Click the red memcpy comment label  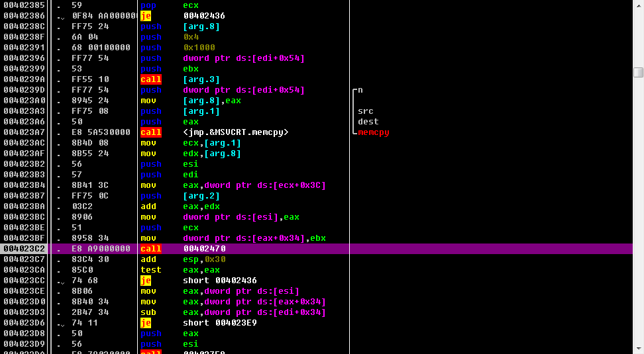coord(373,132)
